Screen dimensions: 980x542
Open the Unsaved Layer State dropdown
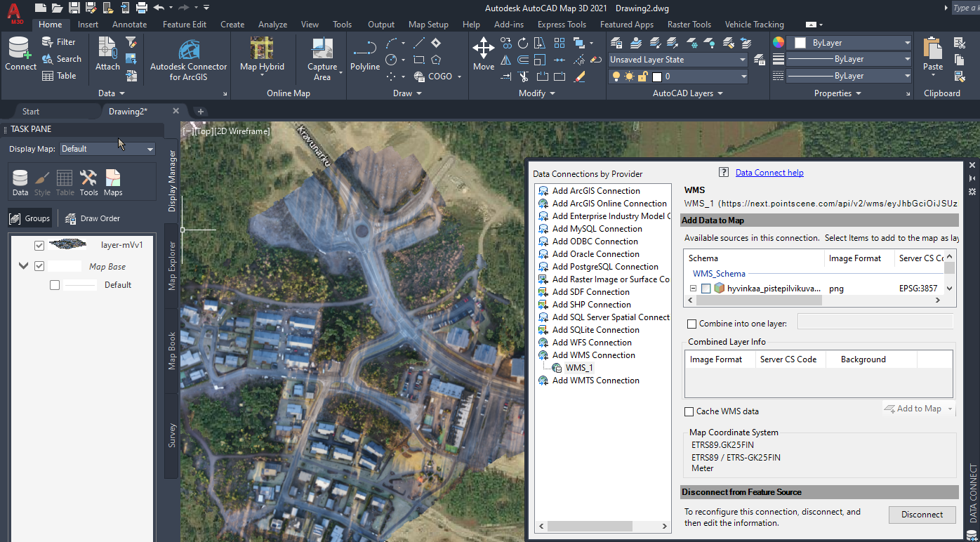[x=678, y=60]
